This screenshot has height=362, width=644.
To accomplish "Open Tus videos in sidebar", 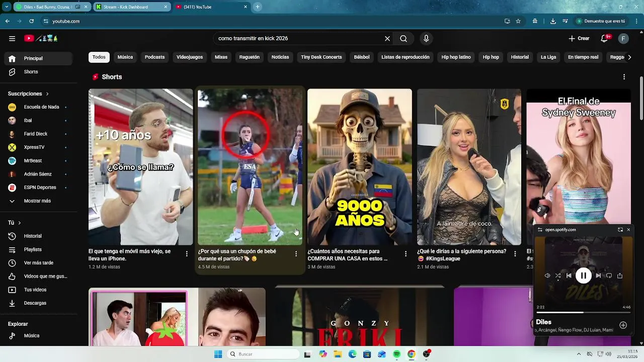I will coord(37,290).
